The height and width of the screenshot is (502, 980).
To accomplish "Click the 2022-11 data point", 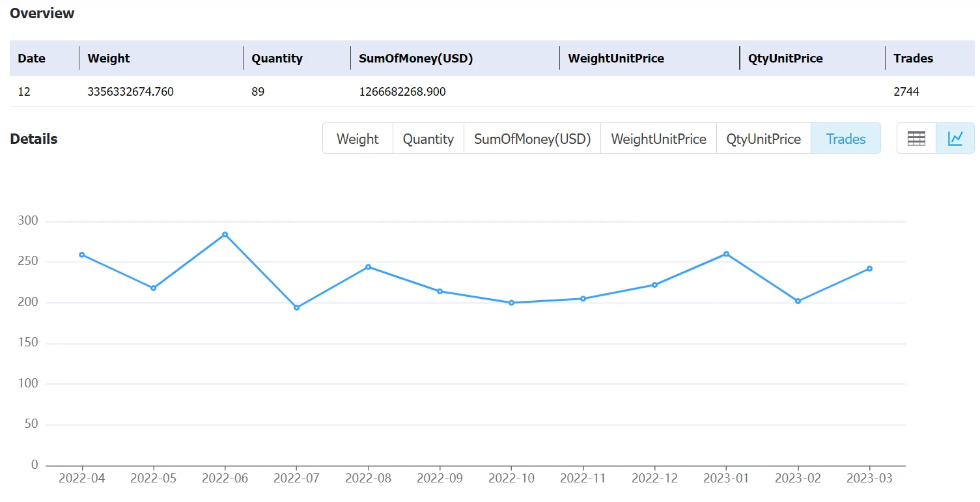I will click(583, 299).
